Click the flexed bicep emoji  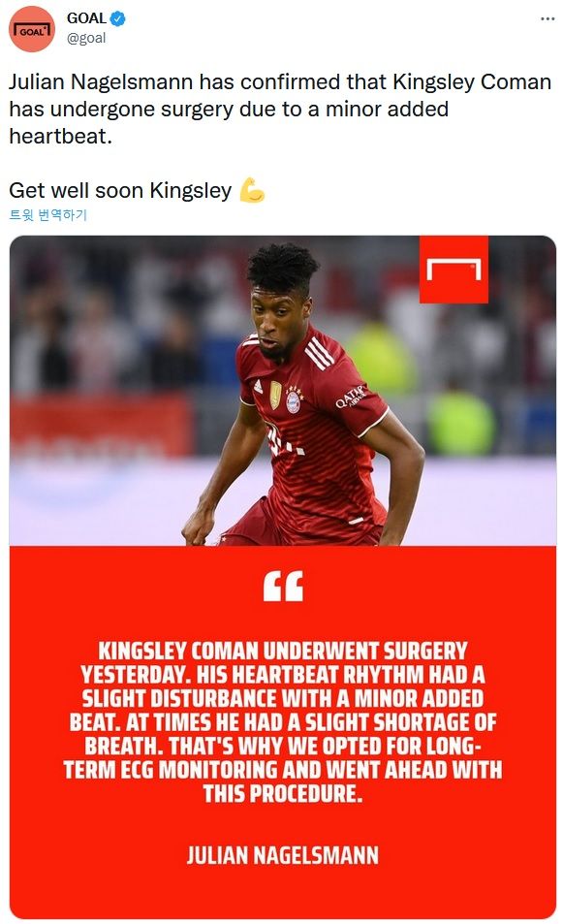(252, 190)
